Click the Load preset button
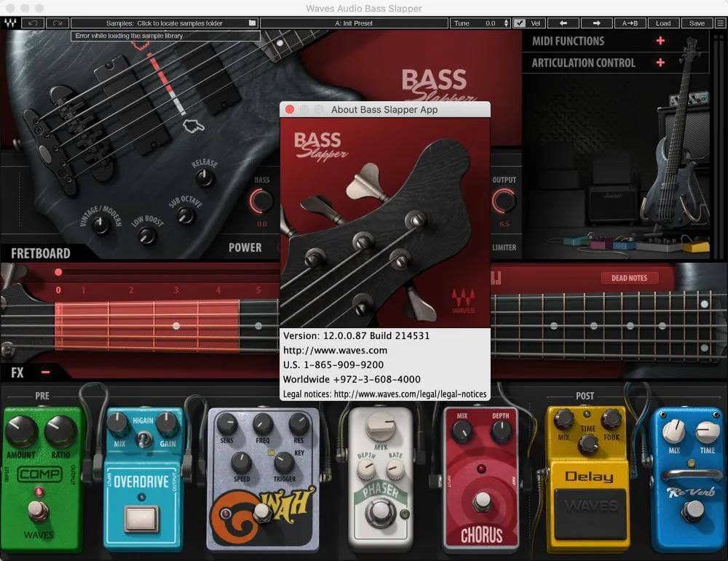 pos(663,23)
